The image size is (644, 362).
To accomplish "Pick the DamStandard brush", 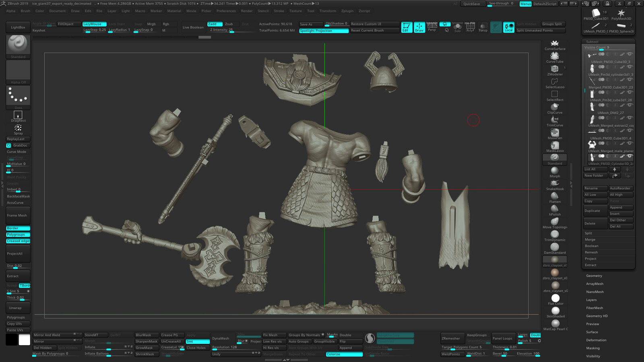I will coord(555,249).
